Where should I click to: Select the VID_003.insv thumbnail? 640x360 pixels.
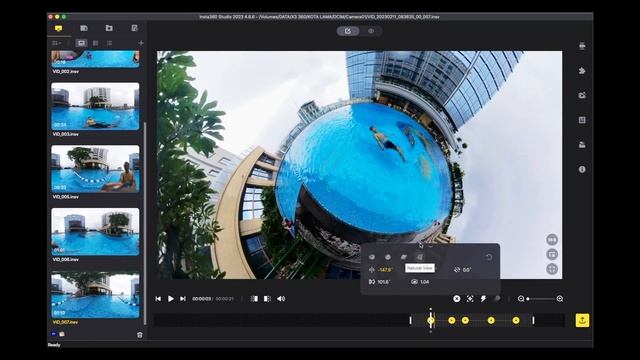[95, 106]
